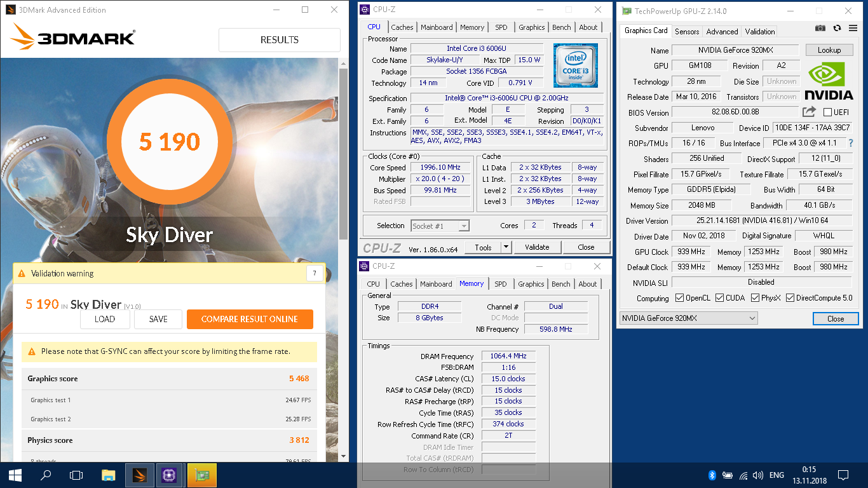868x488 pixels.
Task: Open the Graphics tab in top CPU-Z
Action: click(531, 27)
